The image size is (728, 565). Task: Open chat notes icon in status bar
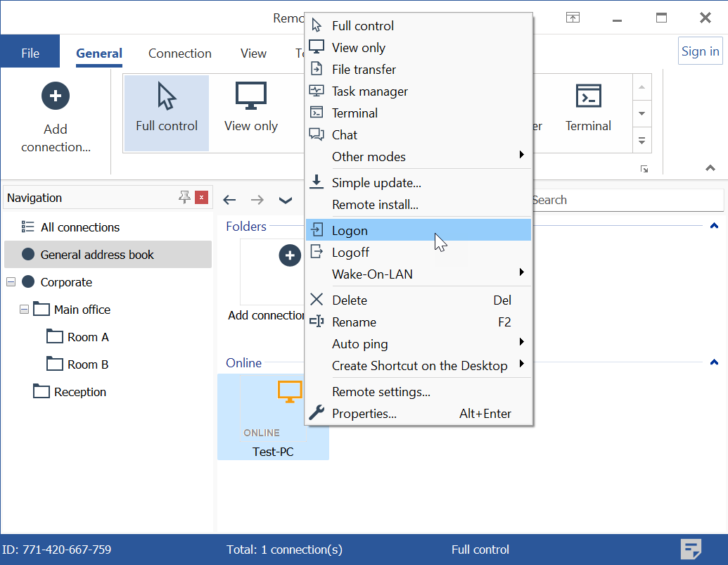point(691,549)
